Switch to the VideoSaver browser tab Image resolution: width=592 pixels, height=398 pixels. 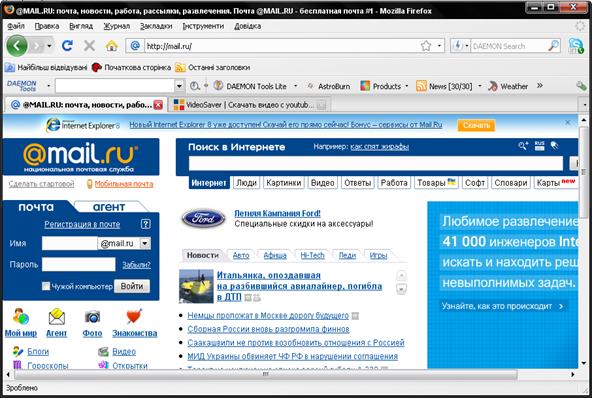[x=250, y=105]
